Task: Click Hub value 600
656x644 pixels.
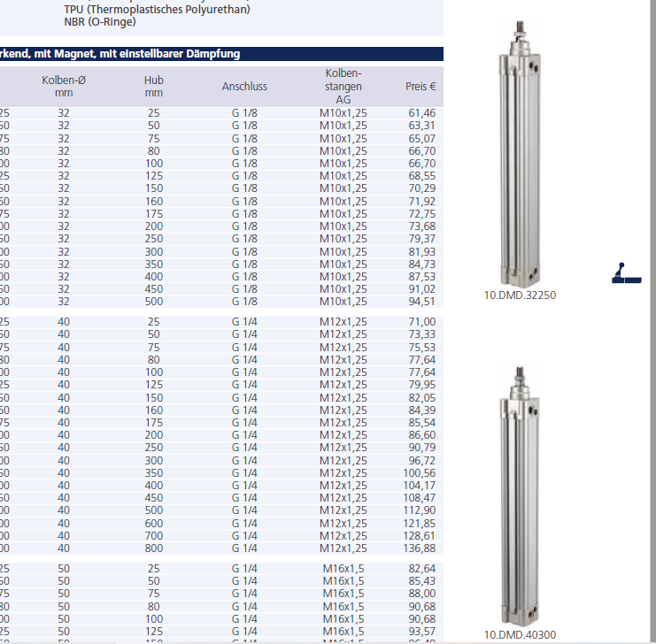Action: point(153,524)
